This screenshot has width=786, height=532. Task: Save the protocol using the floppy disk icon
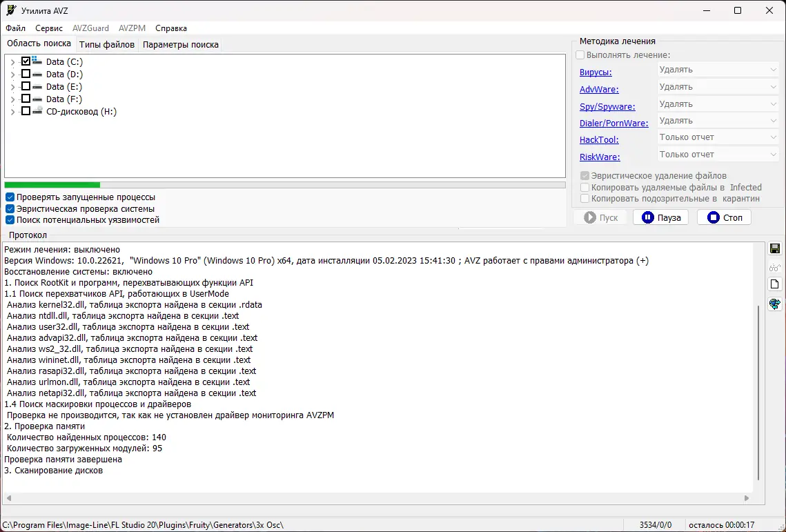[x=774, y=248]
